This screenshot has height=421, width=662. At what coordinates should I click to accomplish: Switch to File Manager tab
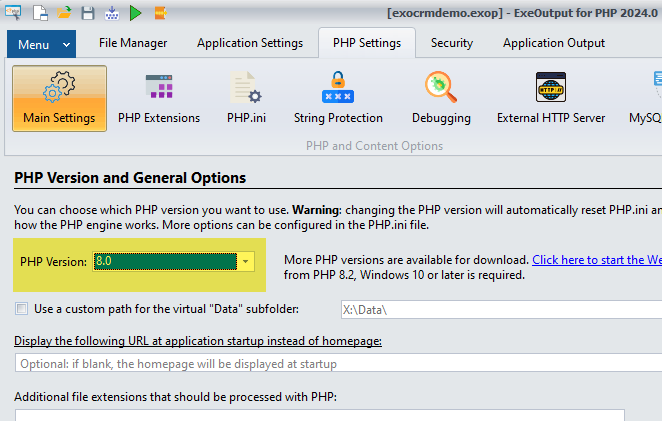pos(133,43)
